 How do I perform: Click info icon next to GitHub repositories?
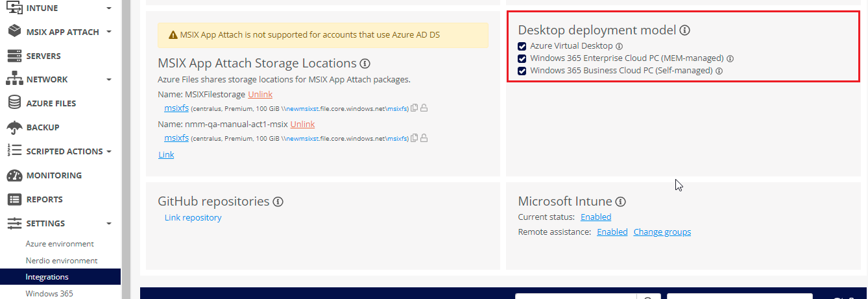click(278, 202)
